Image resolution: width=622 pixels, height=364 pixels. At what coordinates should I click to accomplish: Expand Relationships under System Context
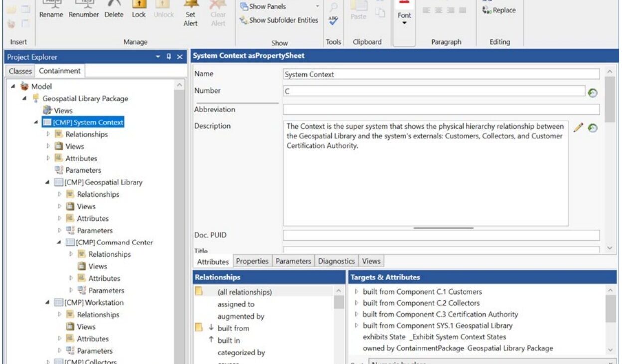[49, 134]
